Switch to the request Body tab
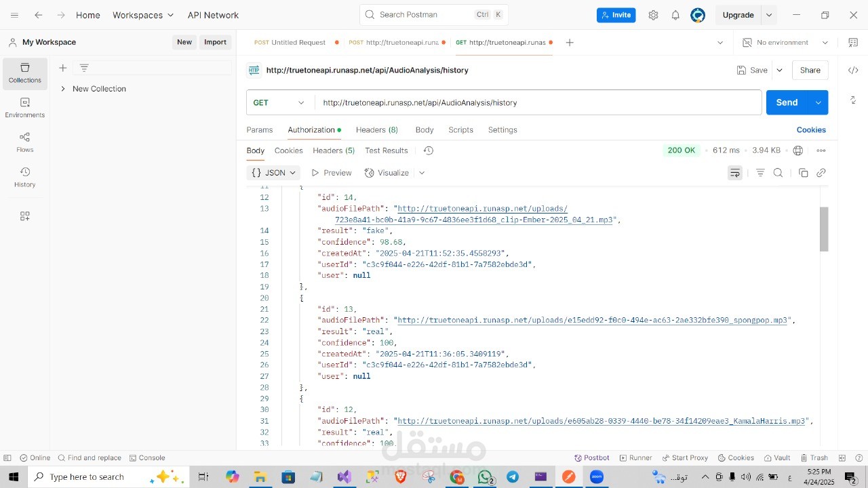The height and width of the screenshot is (488, 868). click(425, 130)
